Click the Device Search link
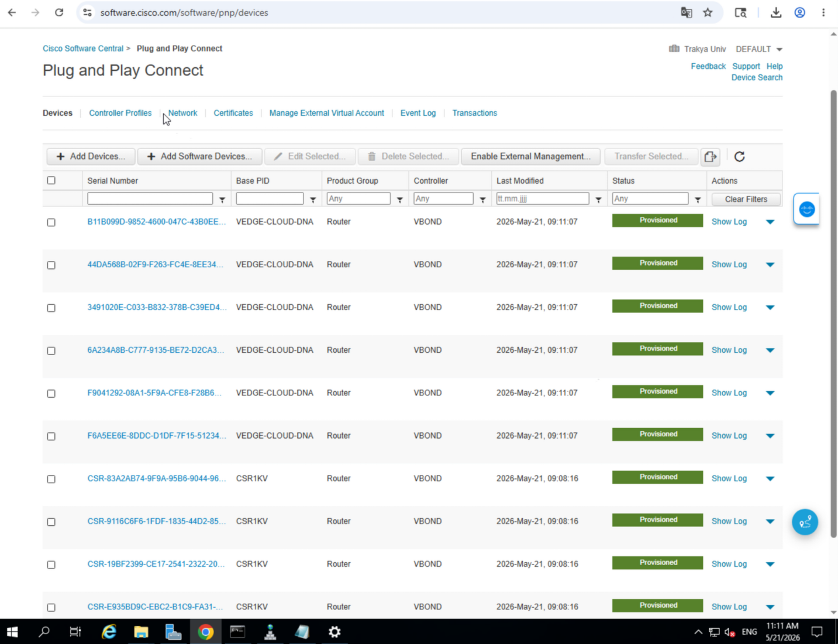This screenshot has height=644, width=838. tap(757, 77)
